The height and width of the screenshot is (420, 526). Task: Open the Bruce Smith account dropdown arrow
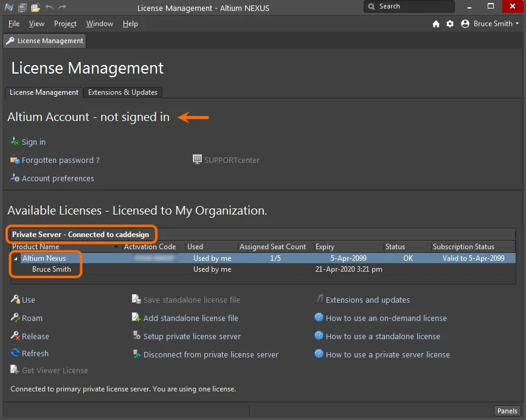(x=517, y=24)
